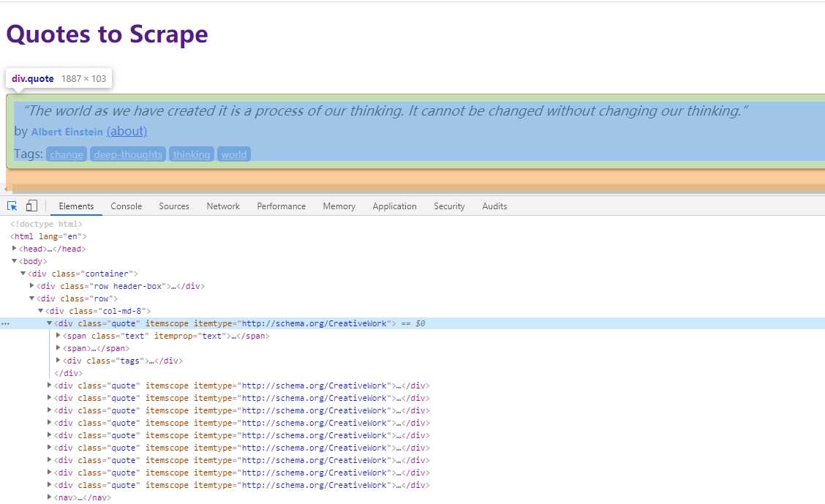Viewport: 825px width, 504px height.
Task: Open the Sources tab
Action: (x=174, y=206)
